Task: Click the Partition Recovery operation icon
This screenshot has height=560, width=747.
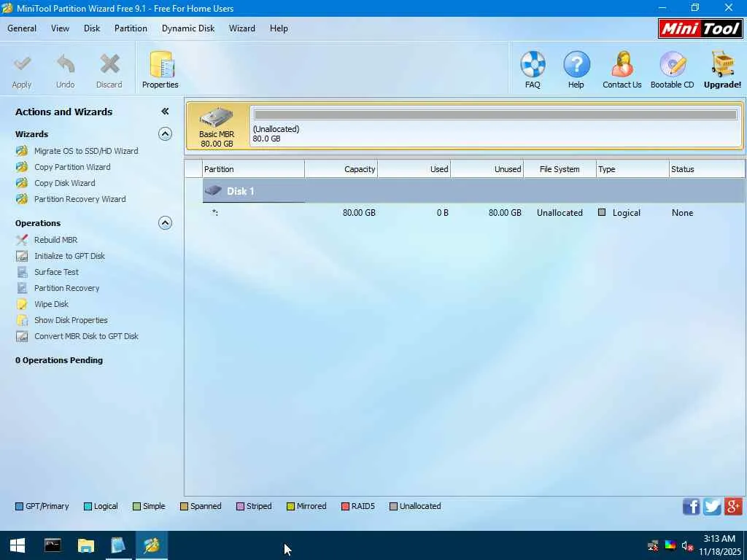Action: tap(22, 288)
